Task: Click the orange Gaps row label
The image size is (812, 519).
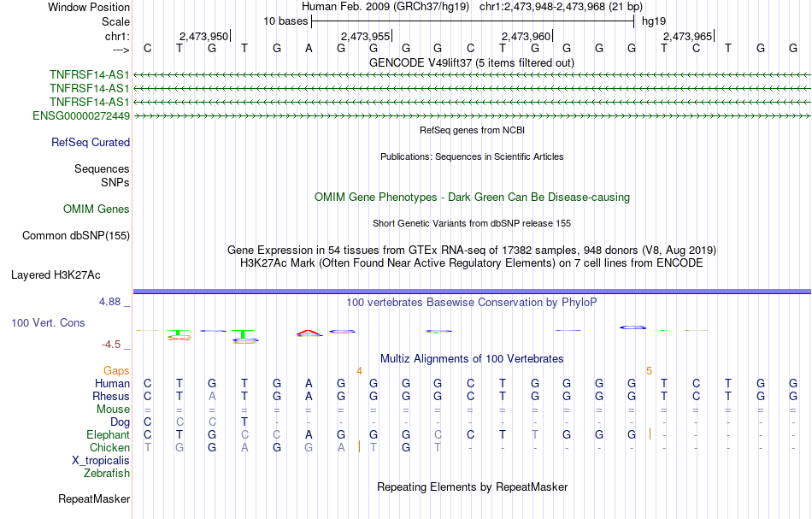Action: click(x=116, y=370)
